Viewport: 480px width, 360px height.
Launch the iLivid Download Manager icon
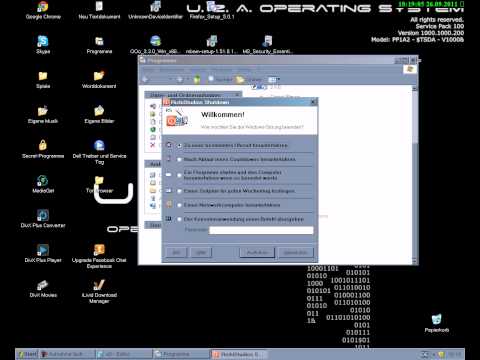99,285
